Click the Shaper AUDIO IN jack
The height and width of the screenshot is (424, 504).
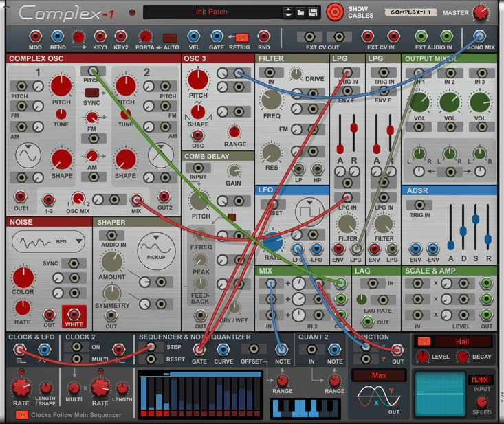click(x=111, y=236)
